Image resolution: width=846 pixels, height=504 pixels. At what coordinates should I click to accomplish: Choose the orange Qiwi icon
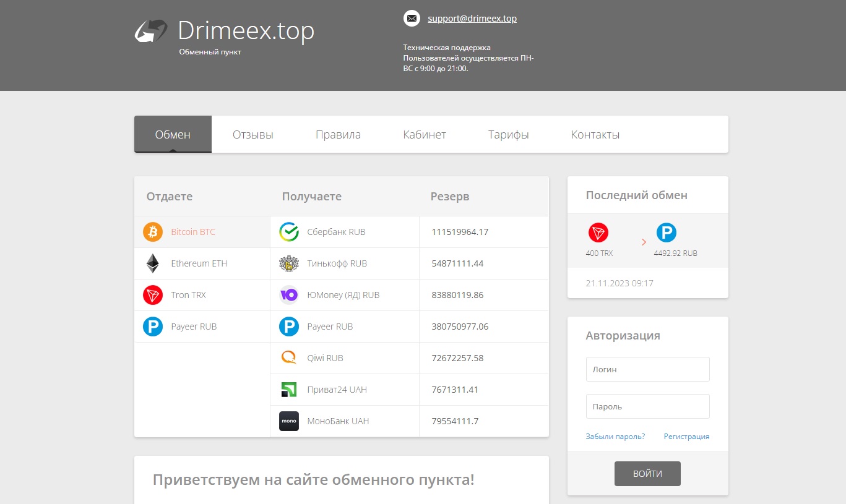[289, 358]
